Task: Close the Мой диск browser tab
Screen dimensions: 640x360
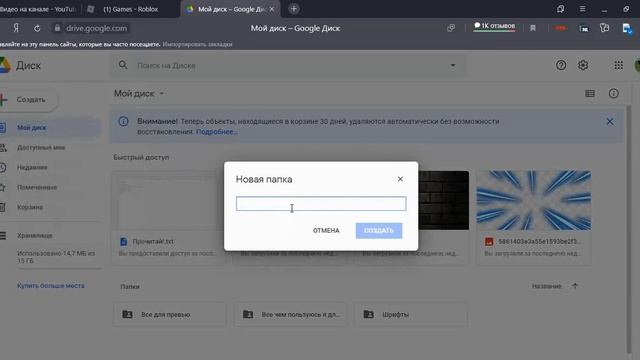Action: coord(272,9)
